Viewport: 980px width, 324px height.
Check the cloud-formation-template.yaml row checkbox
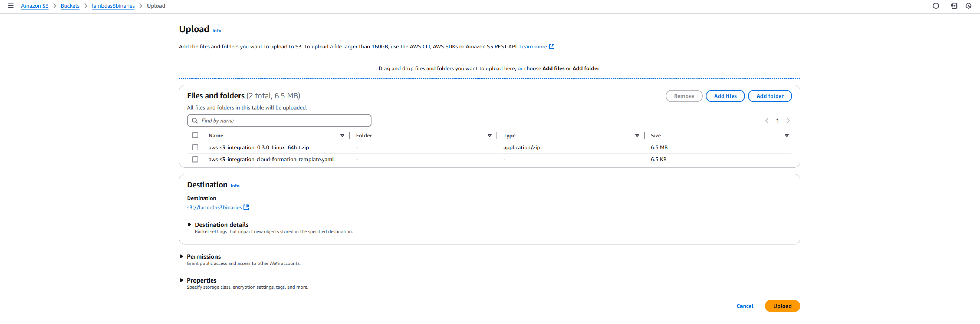pyautogui.click(x=195, y=159)
